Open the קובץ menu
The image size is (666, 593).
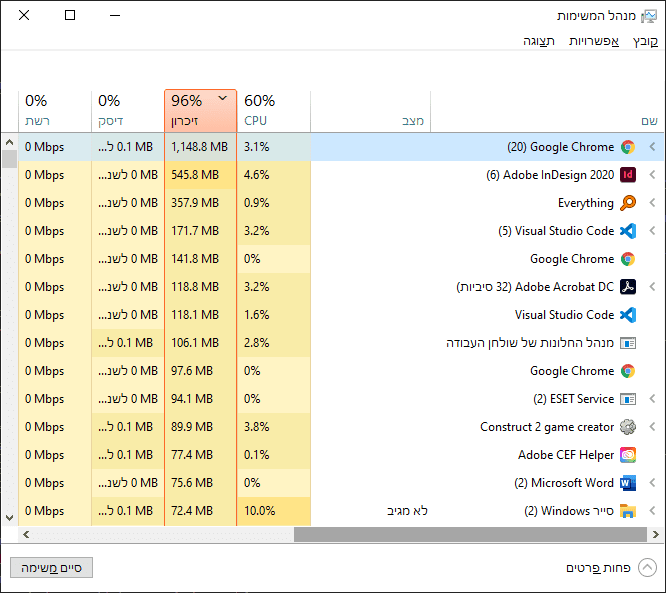click(x=646, y=41)
